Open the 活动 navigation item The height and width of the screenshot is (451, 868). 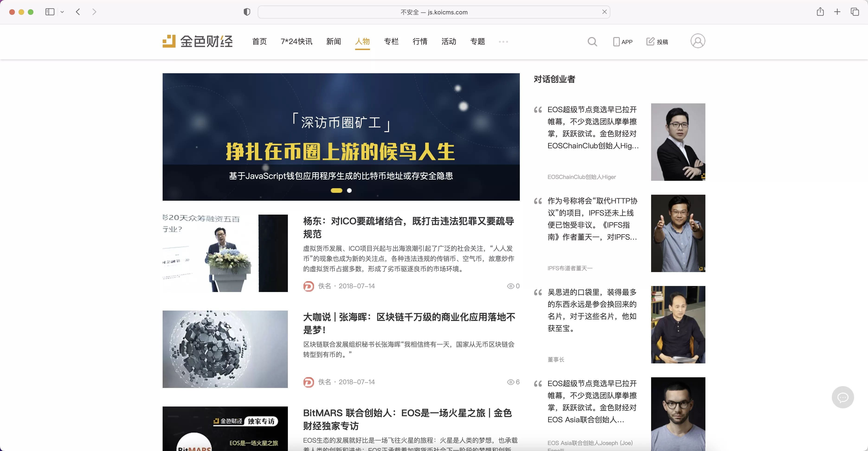pyautogui.click(x=449, y=41)
